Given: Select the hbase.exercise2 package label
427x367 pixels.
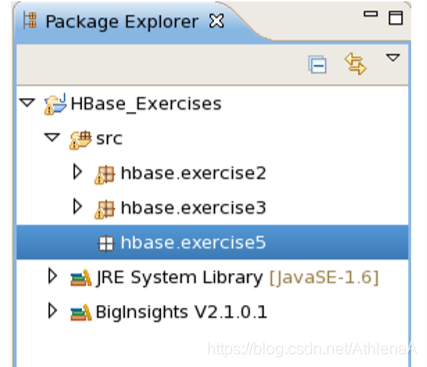Looking at the screenshot, I should pos(193,173).
